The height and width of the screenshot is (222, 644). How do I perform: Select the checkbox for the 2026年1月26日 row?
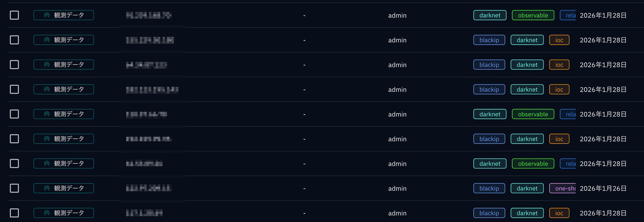14,188
